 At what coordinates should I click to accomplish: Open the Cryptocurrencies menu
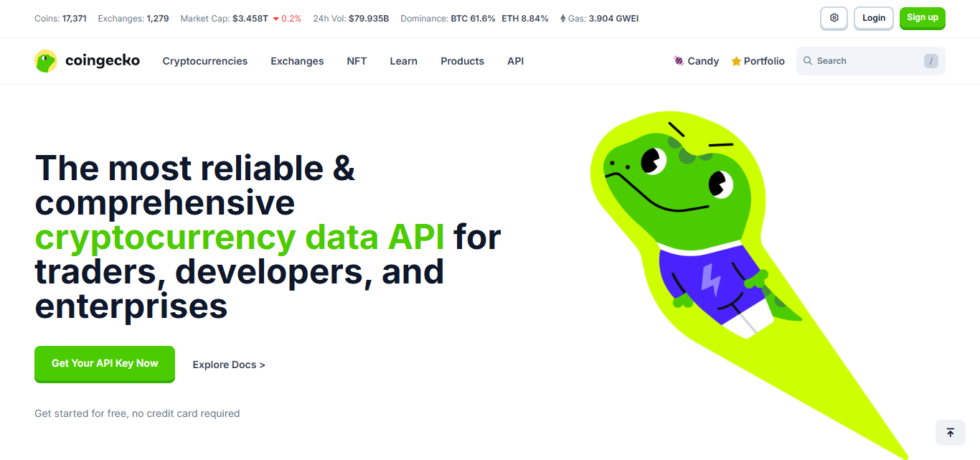coord(205,61)
